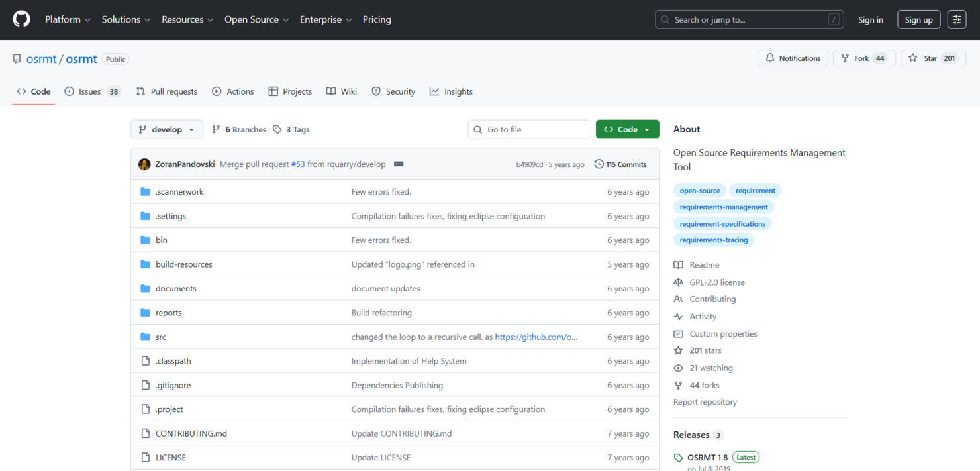Click the Sign in link
980x471 pixels.
(871, 20)
